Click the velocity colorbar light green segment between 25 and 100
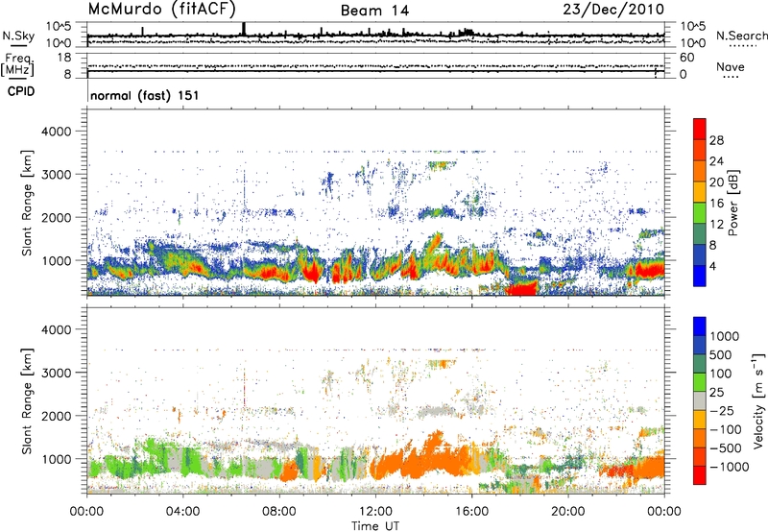768x532 pixels. 700,382
